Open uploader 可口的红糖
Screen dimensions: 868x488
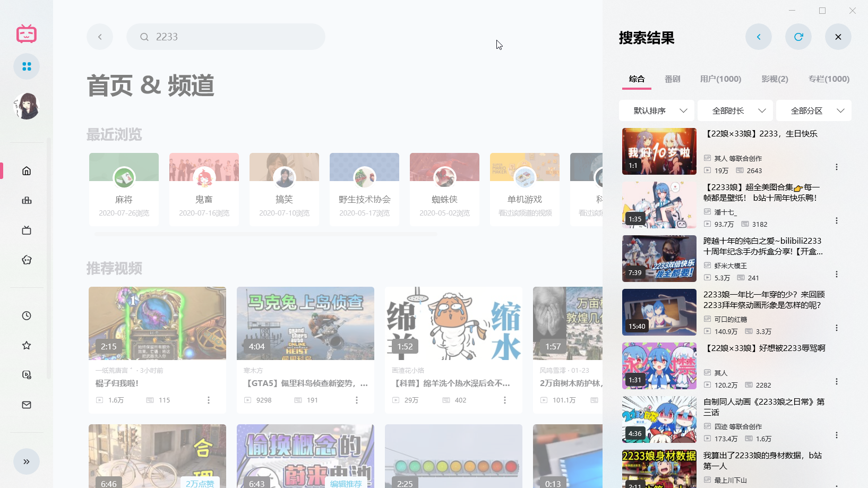[731, 319]
